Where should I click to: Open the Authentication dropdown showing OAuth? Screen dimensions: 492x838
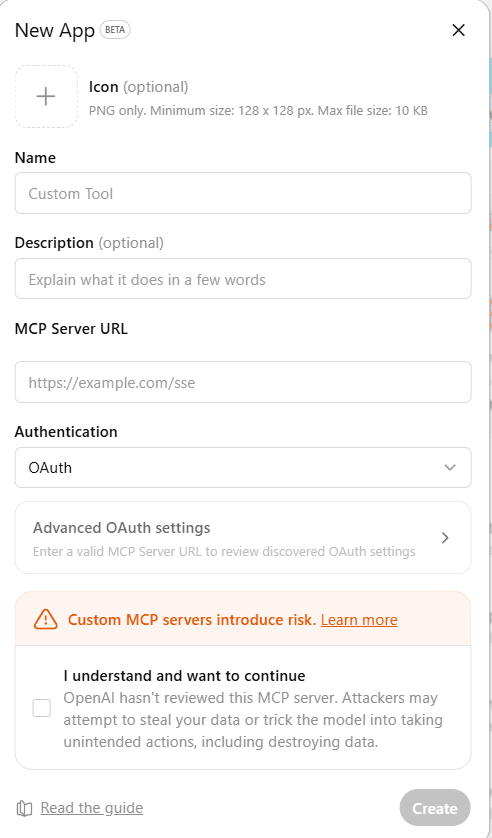click(x=243, y=468)
